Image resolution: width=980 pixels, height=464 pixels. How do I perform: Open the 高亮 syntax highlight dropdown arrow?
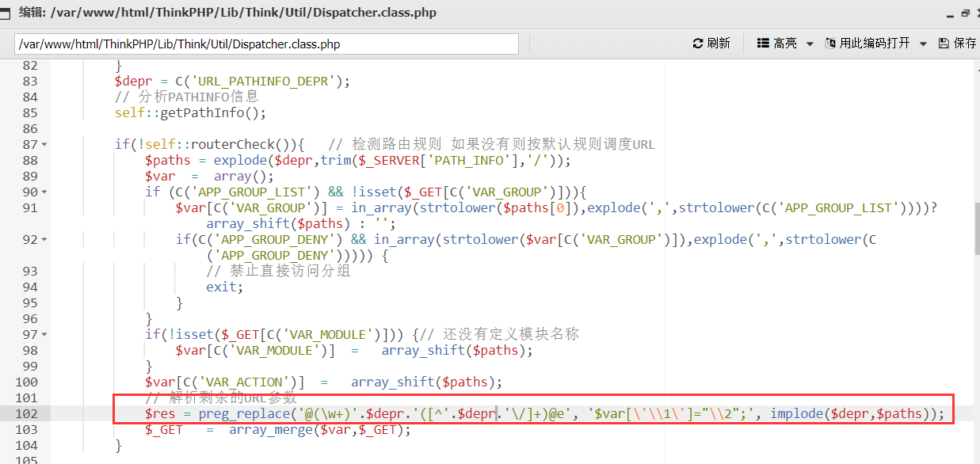tap(810, 44)
